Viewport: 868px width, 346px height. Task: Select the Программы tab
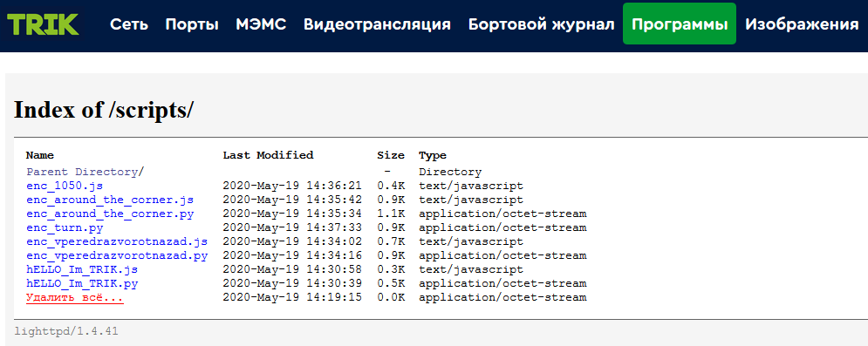click(680, 24)
